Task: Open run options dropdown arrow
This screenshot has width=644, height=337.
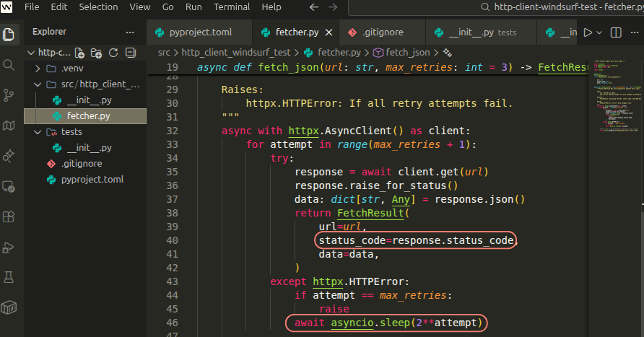Action: pyautogui.click(x=599, y=32)
